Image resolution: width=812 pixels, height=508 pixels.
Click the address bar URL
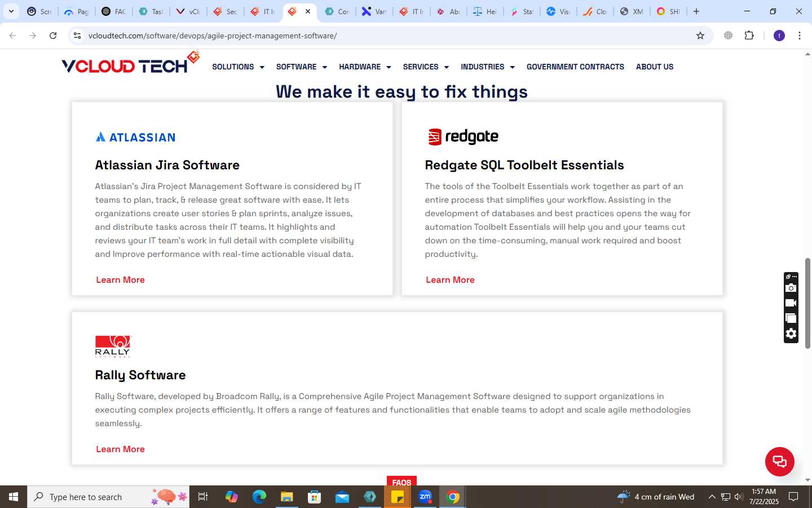click(x=213, y=36)
